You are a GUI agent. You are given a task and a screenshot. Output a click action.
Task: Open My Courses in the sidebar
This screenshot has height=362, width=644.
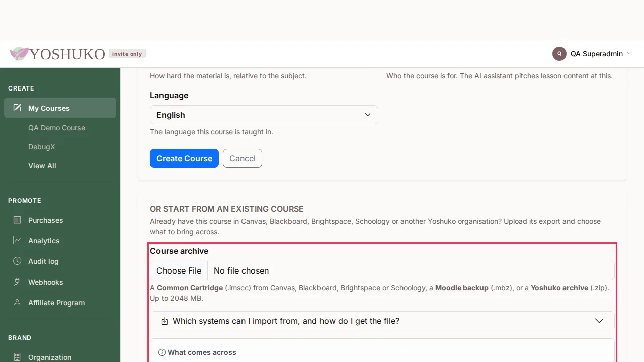[x=60, y=108]
